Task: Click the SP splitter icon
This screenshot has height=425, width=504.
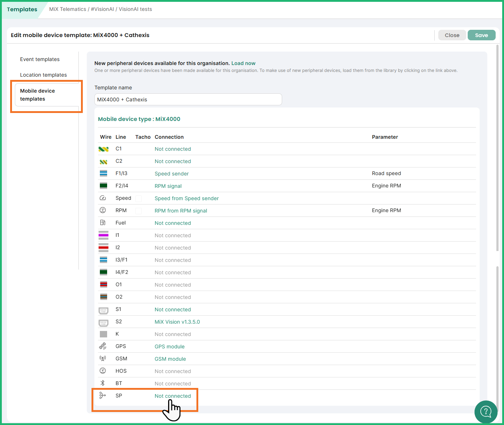Action: 103,396
